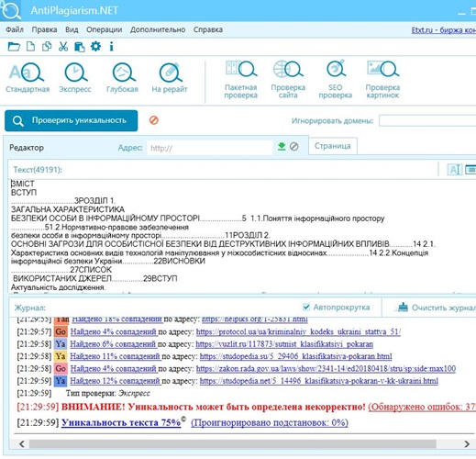Click the green download address icon

coord(282,147)
